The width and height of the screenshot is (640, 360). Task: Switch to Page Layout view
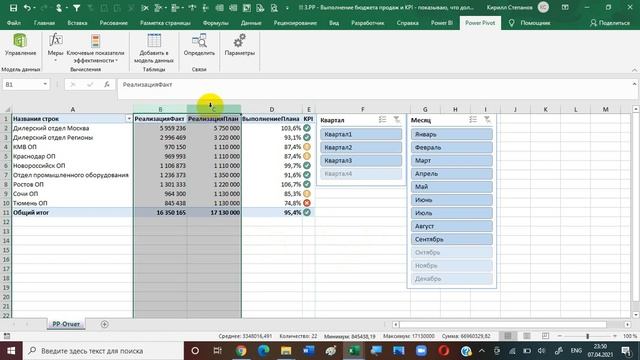(x=527, y=336)
